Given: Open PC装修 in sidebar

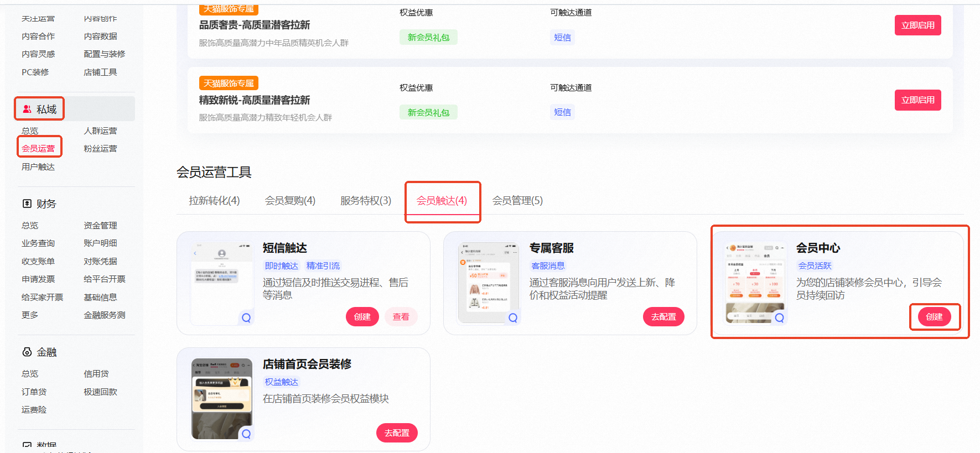Looking at the screenshot, I should click(x=35, y=72).
